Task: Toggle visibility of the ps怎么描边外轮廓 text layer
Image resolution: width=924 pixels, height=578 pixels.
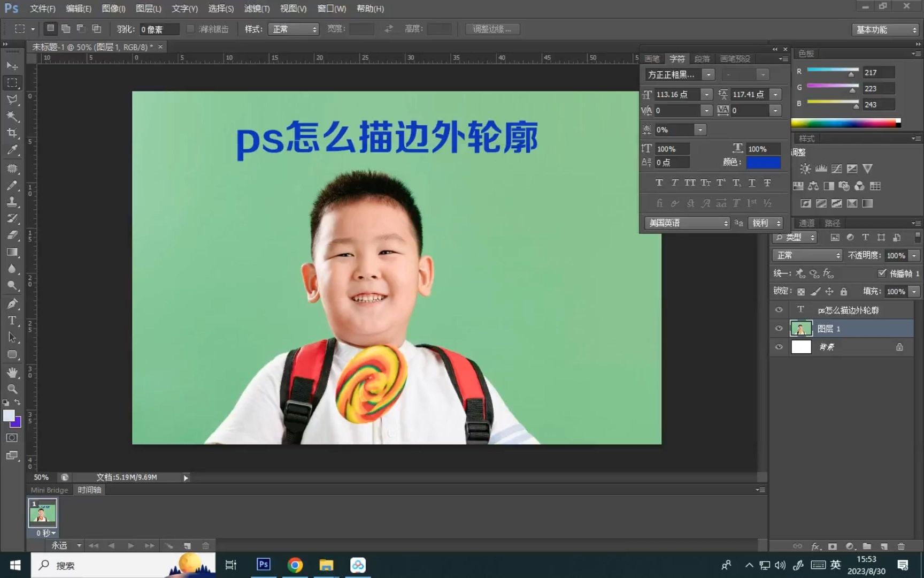Action: point(779,309)
